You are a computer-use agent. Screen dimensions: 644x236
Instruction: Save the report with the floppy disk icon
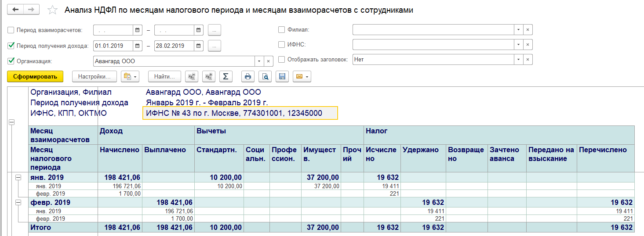pyautogui.click(x=282, y=76)
